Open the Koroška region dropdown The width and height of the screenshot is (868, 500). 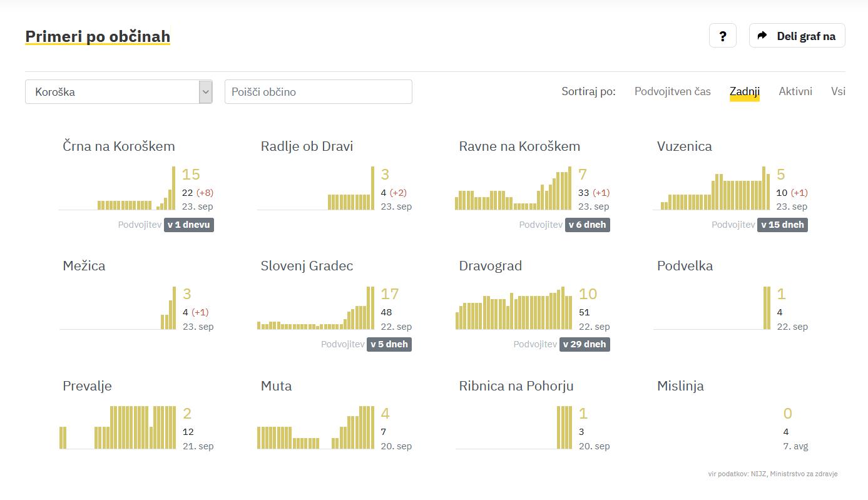(x=119, y=92)
